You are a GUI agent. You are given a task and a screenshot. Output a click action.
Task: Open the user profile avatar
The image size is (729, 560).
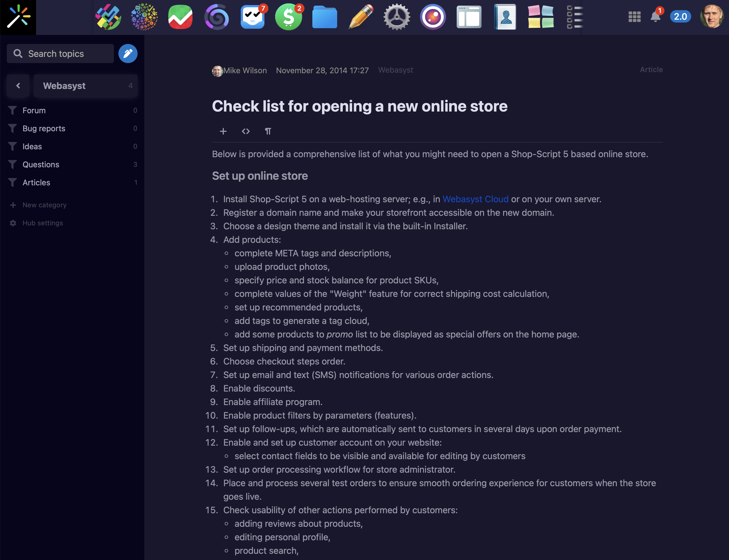(x=712, y=16)
